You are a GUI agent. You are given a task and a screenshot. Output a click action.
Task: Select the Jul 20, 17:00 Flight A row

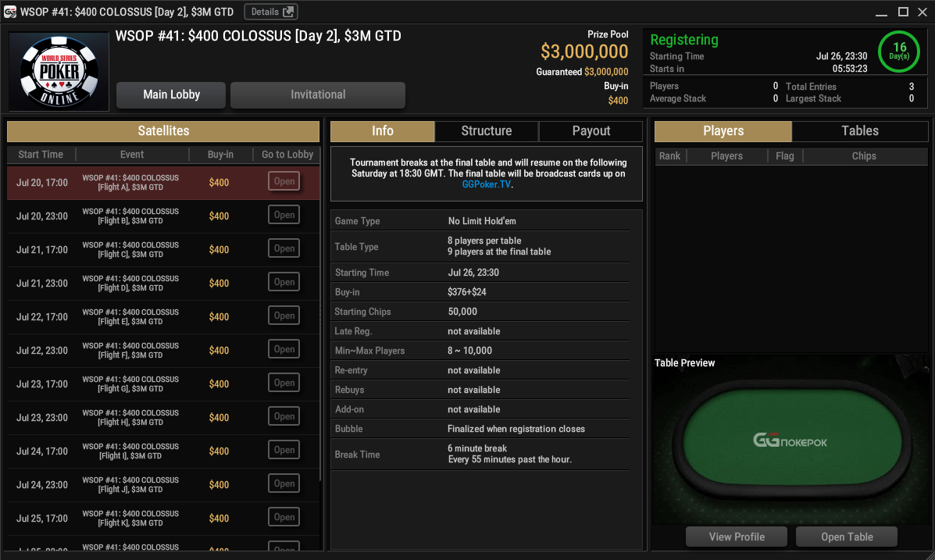pyautogui.click(x=163, y=183)
